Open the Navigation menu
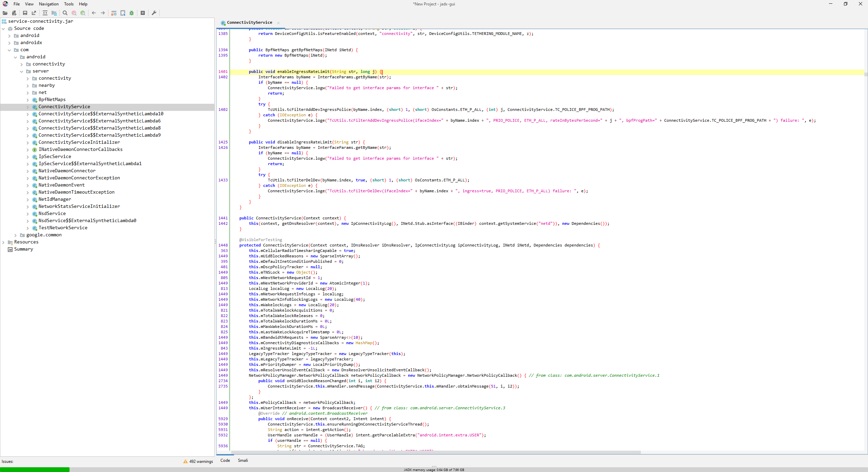The height and width of the screenshot is (472, 868). click(48, 4)
